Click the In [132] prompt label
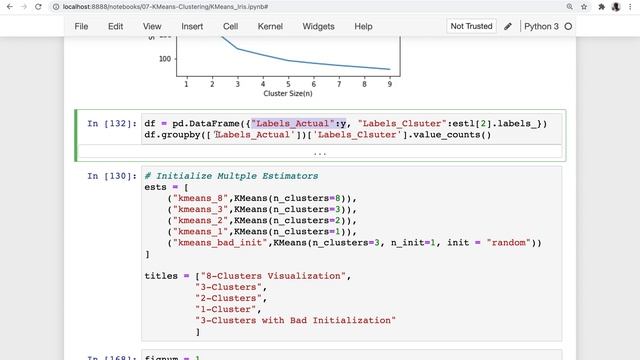Screen dimensions: 640x360 (112, 124)
